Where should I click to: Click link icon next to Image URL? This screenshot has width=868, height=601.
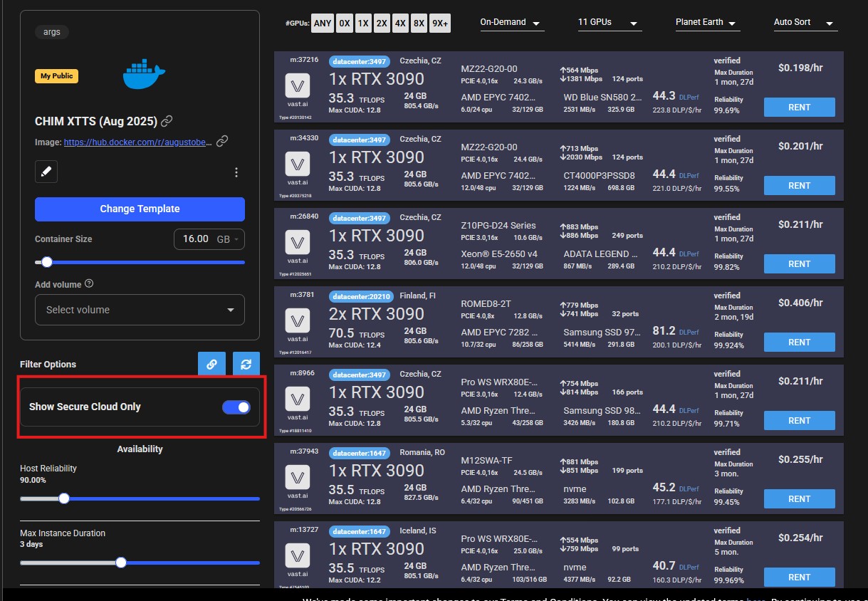point(222,141)
